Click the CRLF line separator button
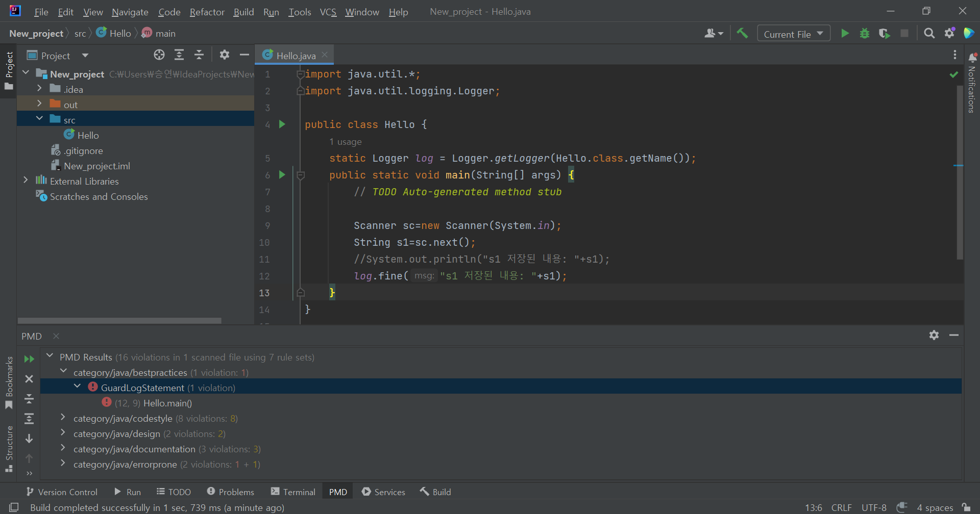Image resolution: width=980 pixels, height=514 pixels. pos(841,507)
